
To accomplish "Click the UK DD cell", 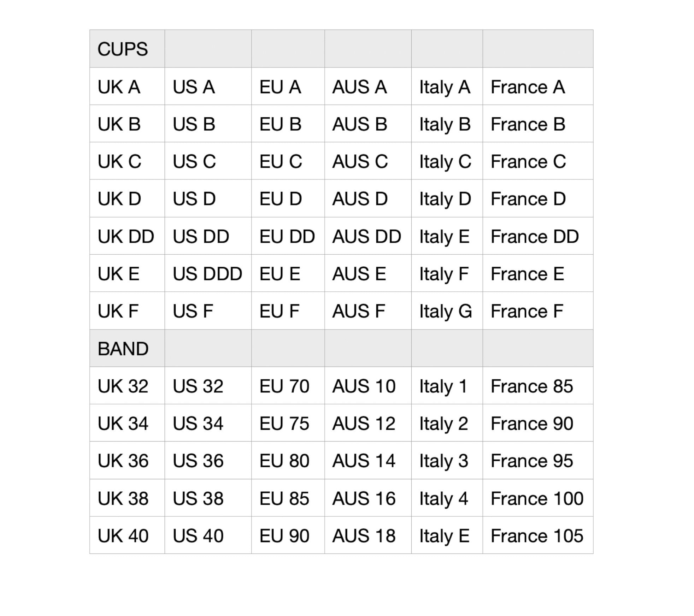I will pyautogui.click(x=127, y=236).
